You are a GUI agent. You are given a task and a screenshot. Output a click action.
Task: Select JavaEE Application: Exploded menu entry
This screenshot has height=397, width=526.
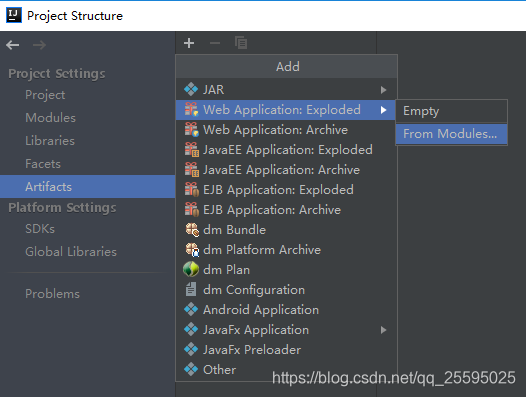coord(286,150)
